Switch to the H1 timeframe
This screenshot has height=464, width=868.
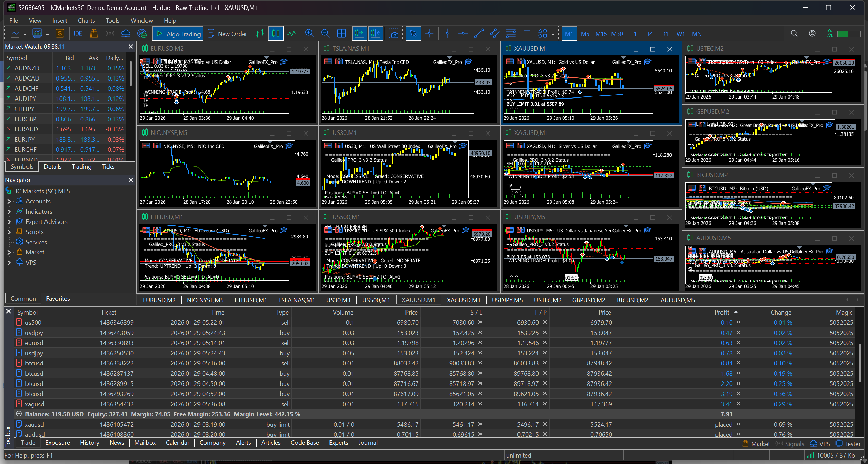coord(633,34)
